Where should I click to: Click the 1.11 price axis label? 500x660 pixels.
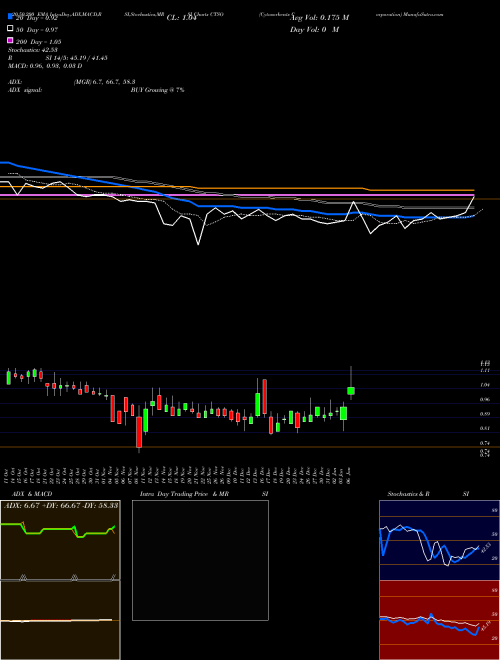485,370
